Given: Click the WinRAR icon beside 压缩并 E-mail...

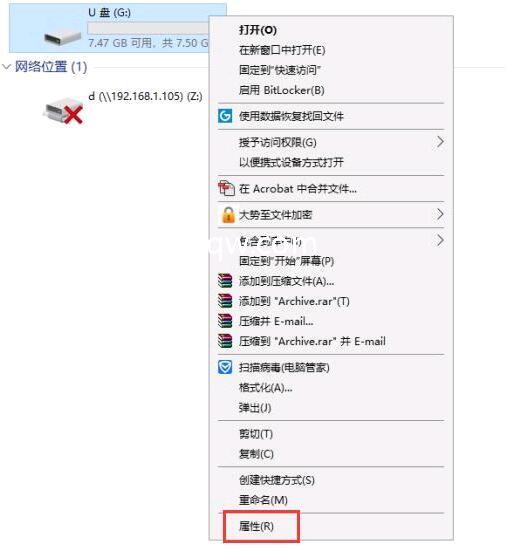Looking at the screenshot, I should (x=225, y=321).
